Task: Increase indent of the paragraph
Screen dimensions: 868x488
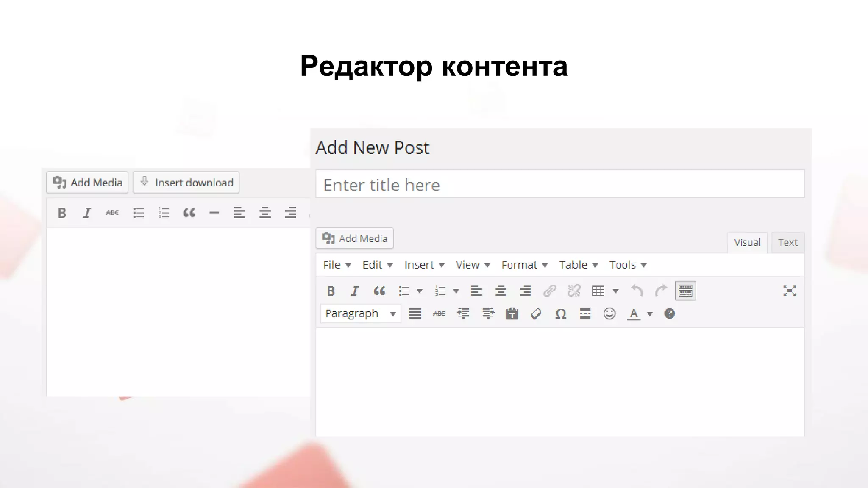Action: 488,314
